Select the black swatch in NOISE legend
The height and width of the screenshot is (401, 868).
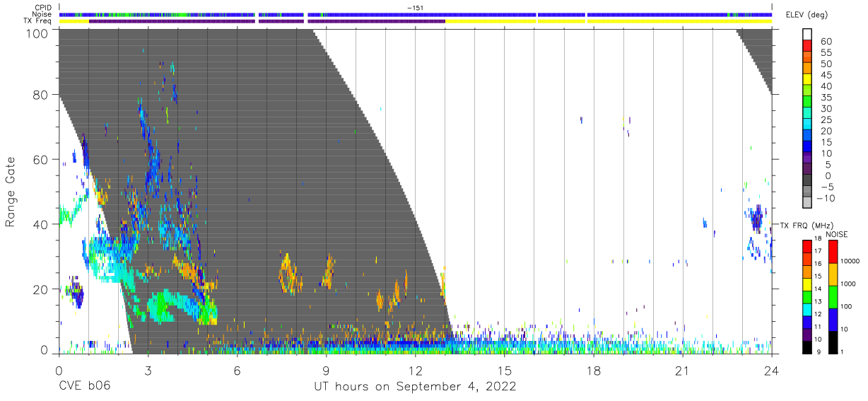coord(832,342)
